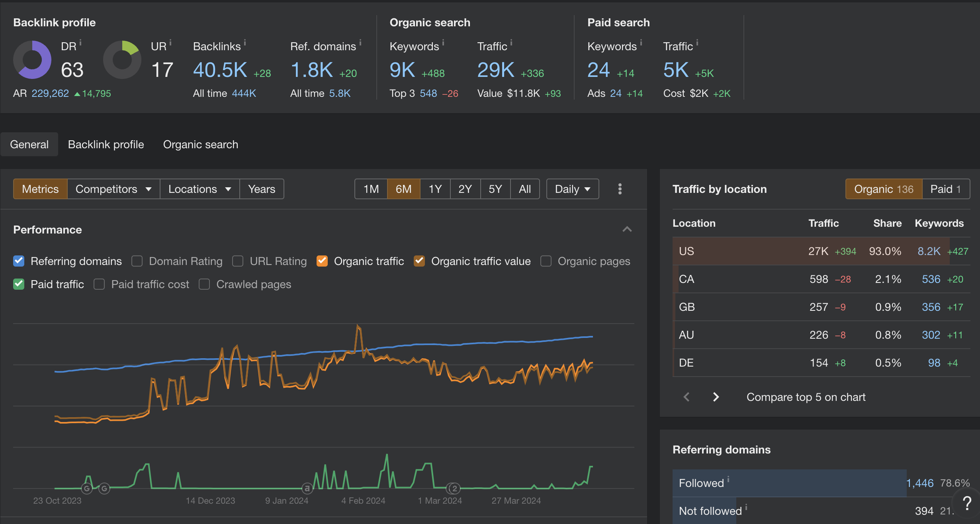Viewport: 980px width, 524px height.
Task: Click the info icon beside Backlinks
Action: pyautogui.click(x=245, y=42)
